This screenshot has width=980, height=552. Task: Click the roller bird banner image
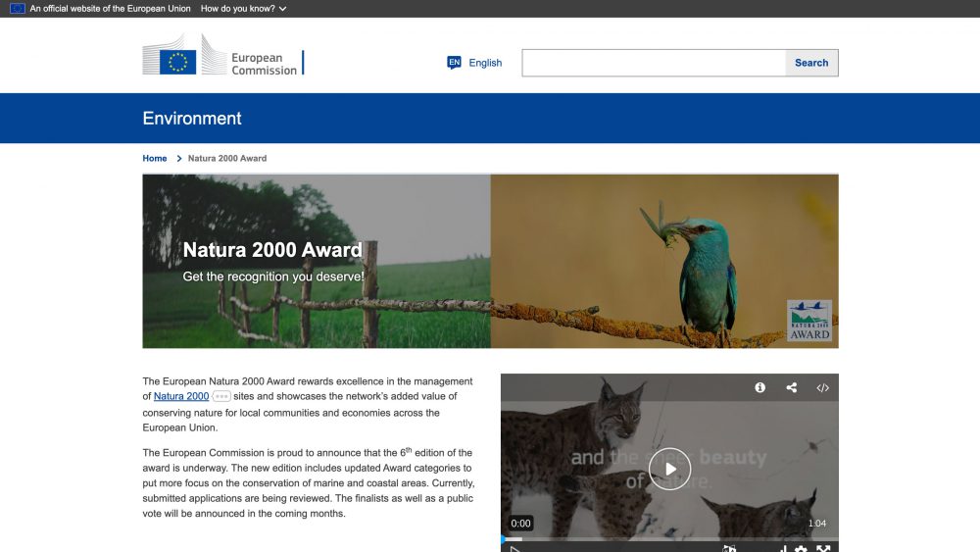click(x=664, y=262)
